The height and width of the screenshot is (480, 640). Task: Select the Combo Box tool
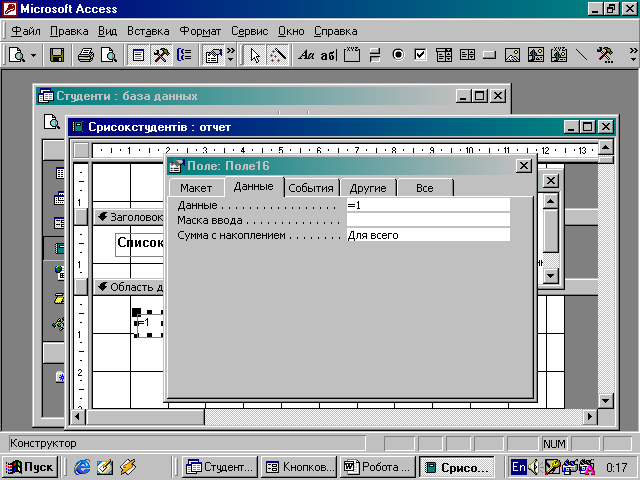[444, 55]
